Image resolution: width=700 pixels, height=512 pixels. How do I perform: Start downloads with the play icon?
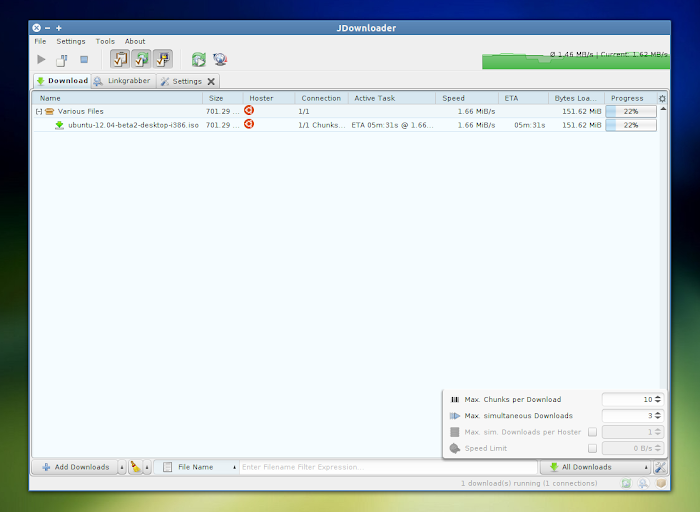click(41, 59)
